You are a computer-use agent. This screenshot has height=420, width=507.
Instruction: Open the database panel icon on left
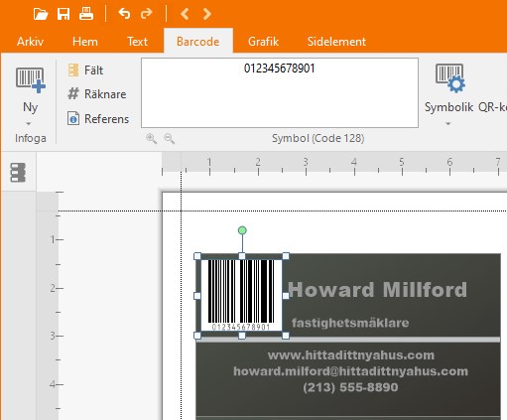[18, 173]
